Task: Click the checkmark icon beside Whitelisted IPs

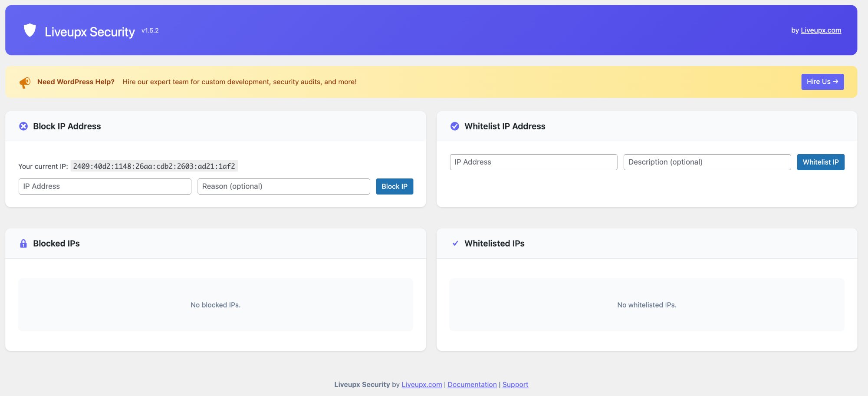Action: coord(455,243)
